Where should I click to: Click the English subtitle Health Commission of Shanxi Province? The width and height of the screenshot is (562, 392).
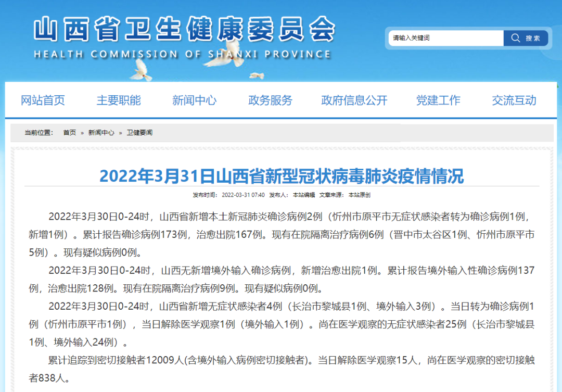(183, 54)
